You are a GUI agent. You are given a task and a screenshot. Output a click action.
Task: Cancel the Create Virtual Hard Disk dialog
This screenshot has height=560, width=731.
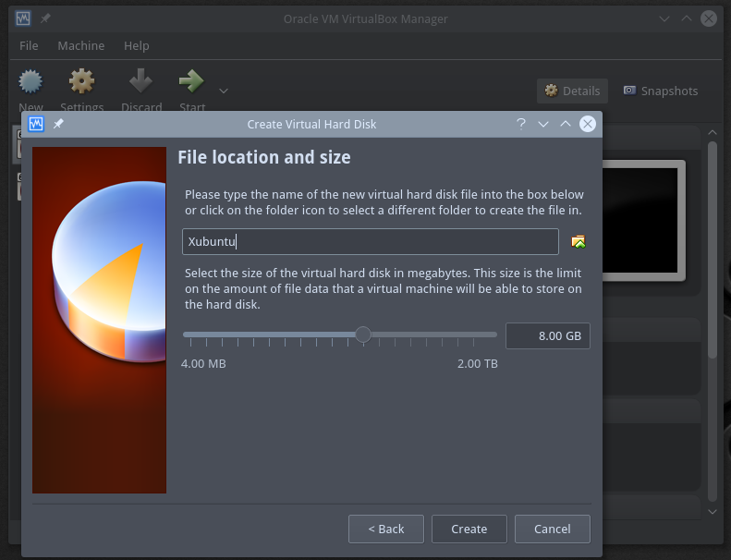[553, 529]
